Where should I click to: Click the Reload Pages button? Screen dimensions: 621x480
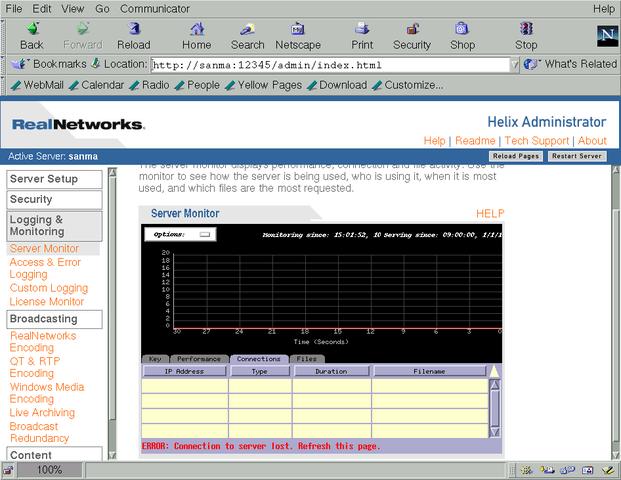tap(516, 156)
